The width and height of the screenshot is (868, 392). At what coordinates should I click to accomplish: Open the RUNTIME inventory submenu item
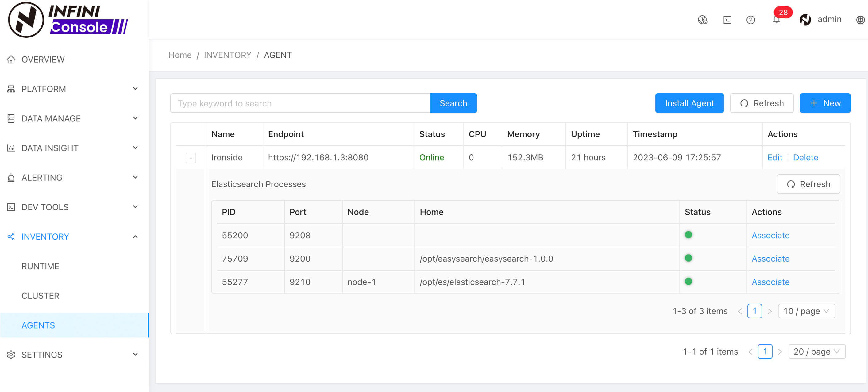[x=41, y=266]
